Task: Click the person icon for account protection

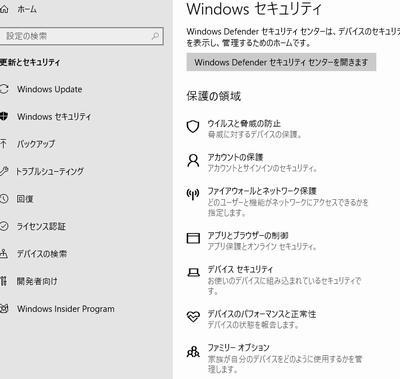Action: coord(193,161)
